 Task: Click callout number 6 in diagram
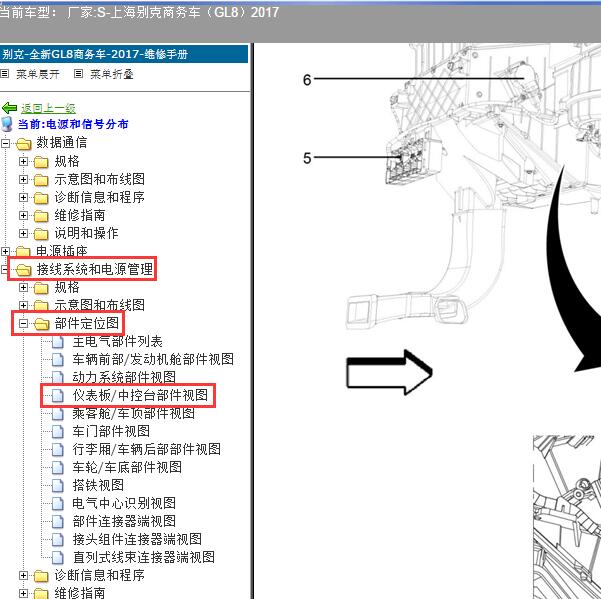point(307,80)
